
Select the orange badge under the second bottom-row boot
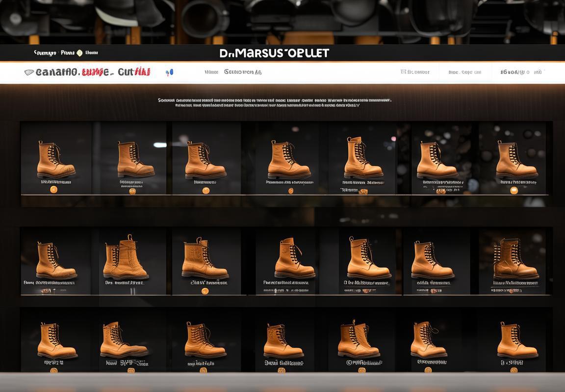pos(131,370)
